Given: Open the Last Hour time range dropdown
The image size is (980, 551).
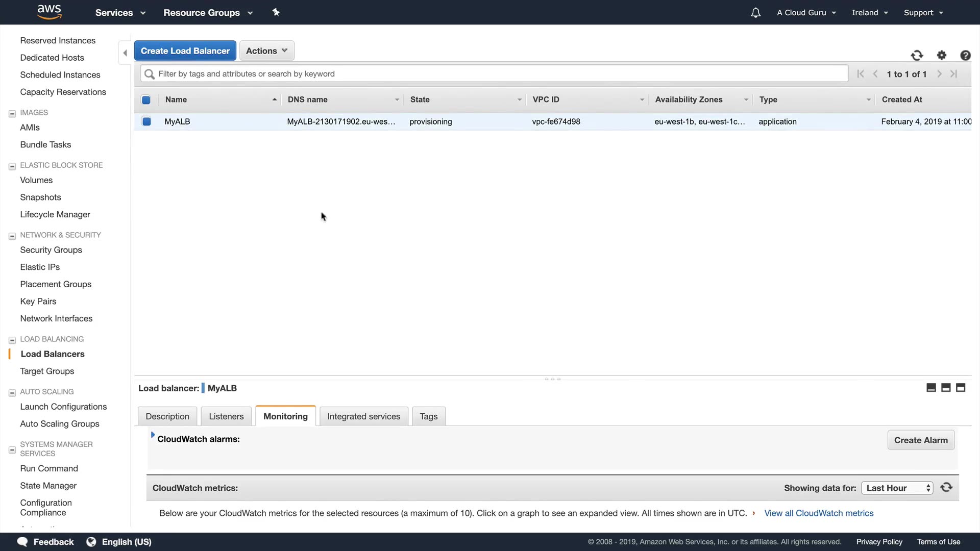Looking at the screenshot, I should tap(897, 488).
